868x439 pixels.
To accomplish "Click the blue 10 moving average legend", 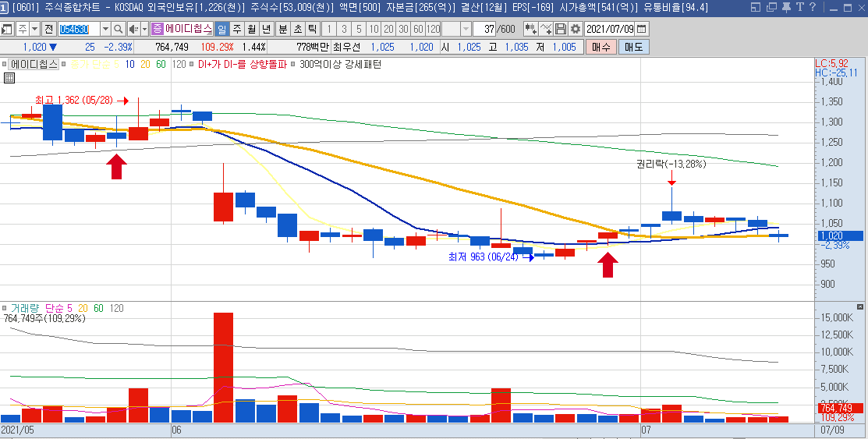I will pos(129,64).
